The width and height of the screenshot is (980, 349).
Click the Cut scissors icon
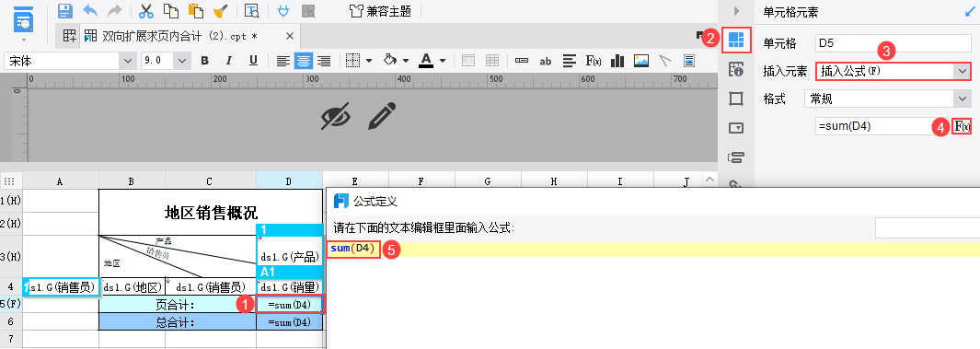point(145,11)
